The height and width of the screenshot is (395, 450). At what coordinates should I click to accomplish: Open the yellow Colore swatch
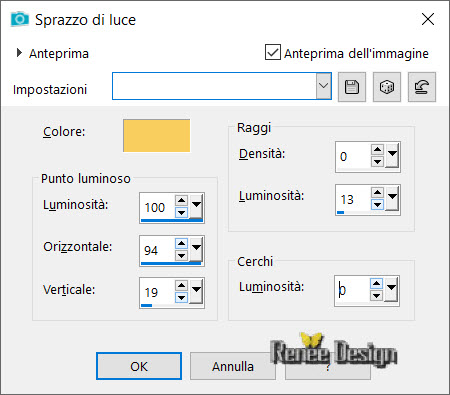(156, 136)
